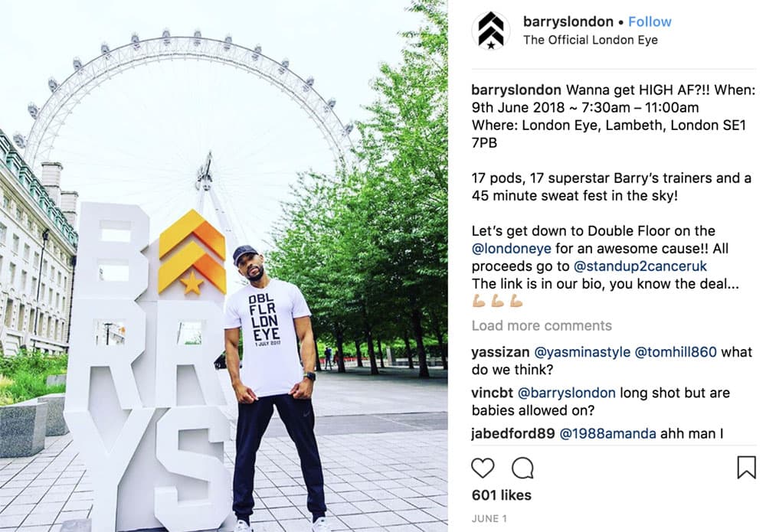Viewport: 766px width, 532px height.
Task: Save post with bookmark icon
Action: 746,468
